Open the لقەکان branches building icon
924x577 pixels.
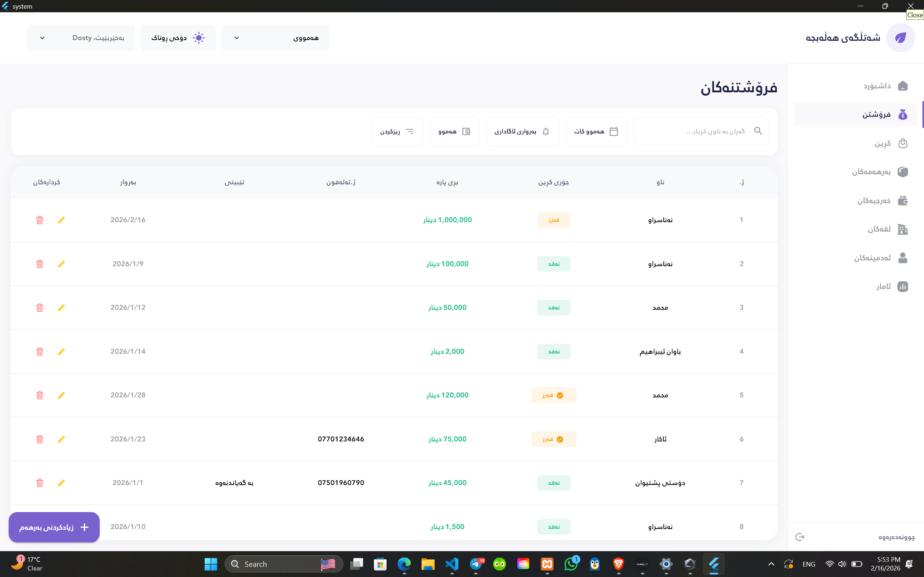(903, 229)
